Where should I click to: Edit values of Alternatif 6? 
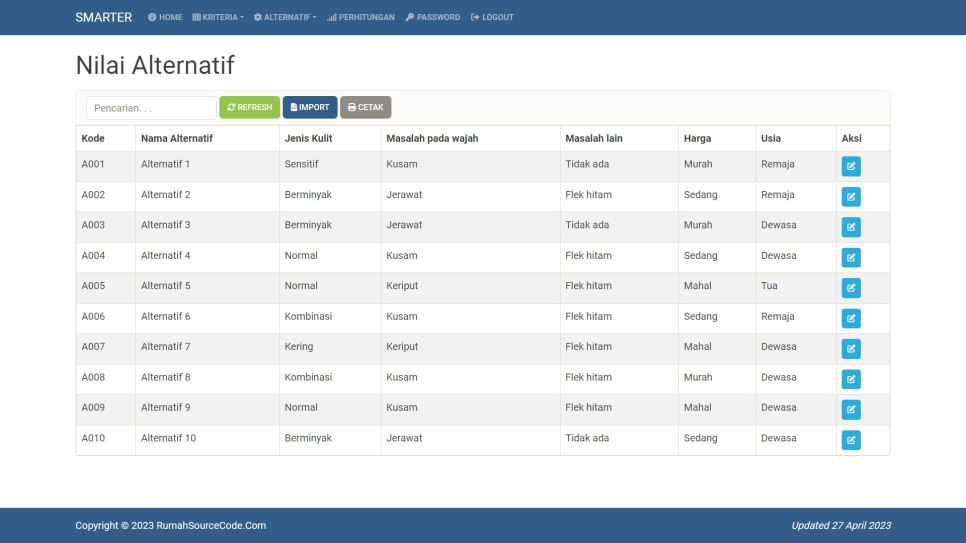point(851,318)
